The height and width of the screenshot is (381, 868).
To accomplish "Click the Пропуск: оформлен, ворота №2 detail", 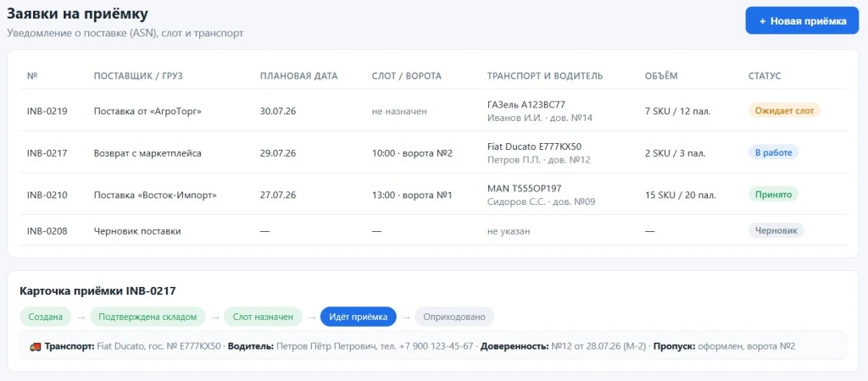I will (x=724, y=347).
